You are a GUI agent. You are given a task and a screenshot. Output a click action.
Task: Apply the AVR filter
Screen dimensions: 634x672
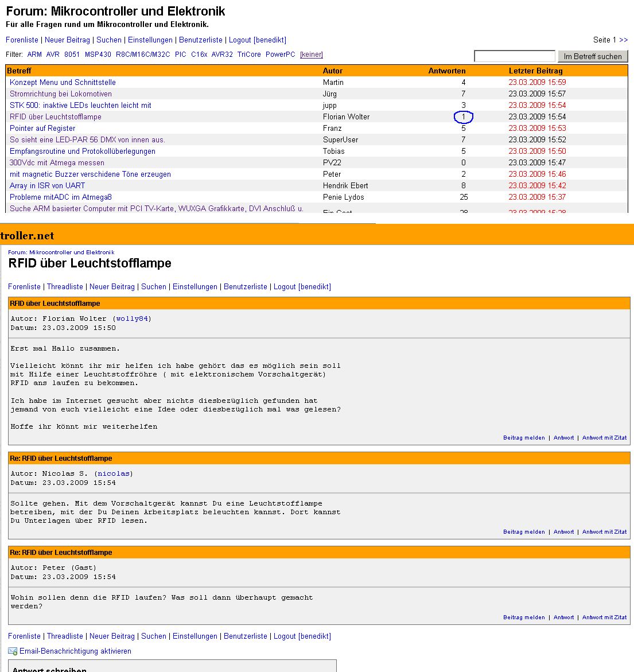(x=53, y=55)
